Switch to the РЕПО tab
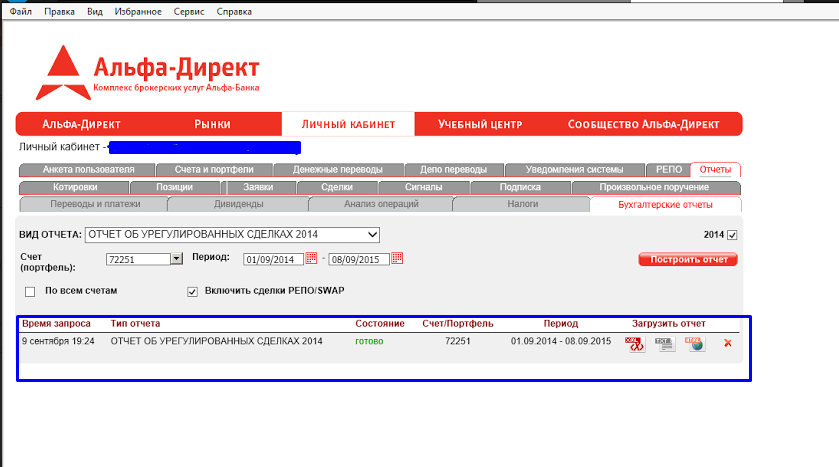Screen dimensions: 839x467 (x=669, y=170)
